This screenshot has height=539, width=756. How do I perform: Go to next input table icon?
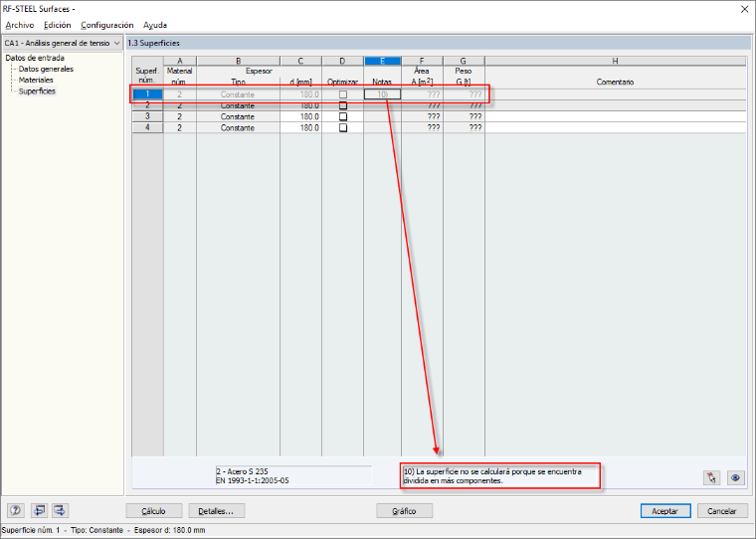(x=60, y=510)
